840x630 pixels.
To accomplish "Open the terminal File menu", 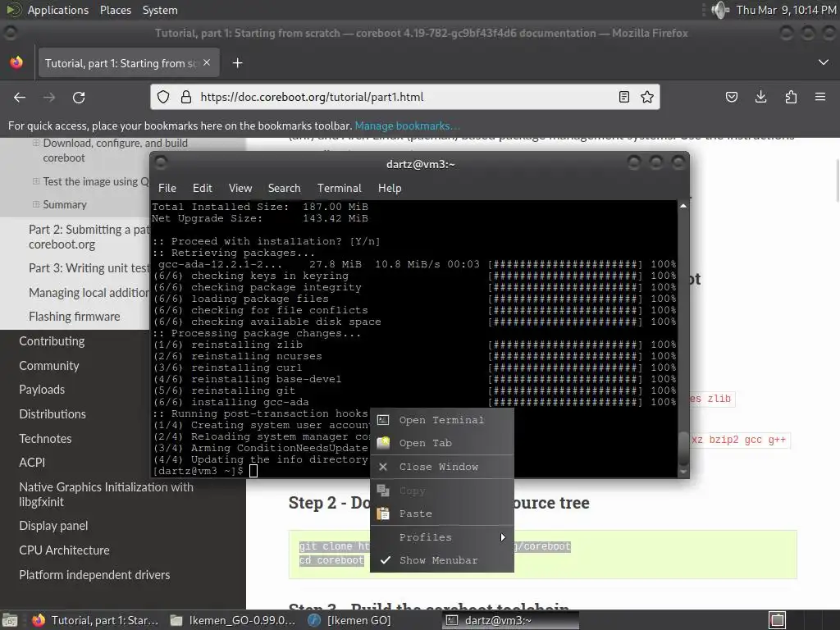I will [167, 188].
